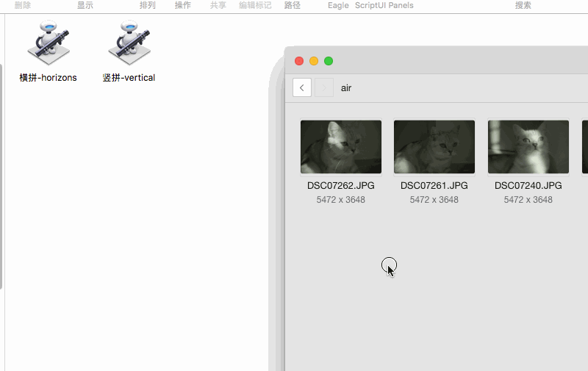
Task: Open the 操作 toolbar item
Action: 182,5
